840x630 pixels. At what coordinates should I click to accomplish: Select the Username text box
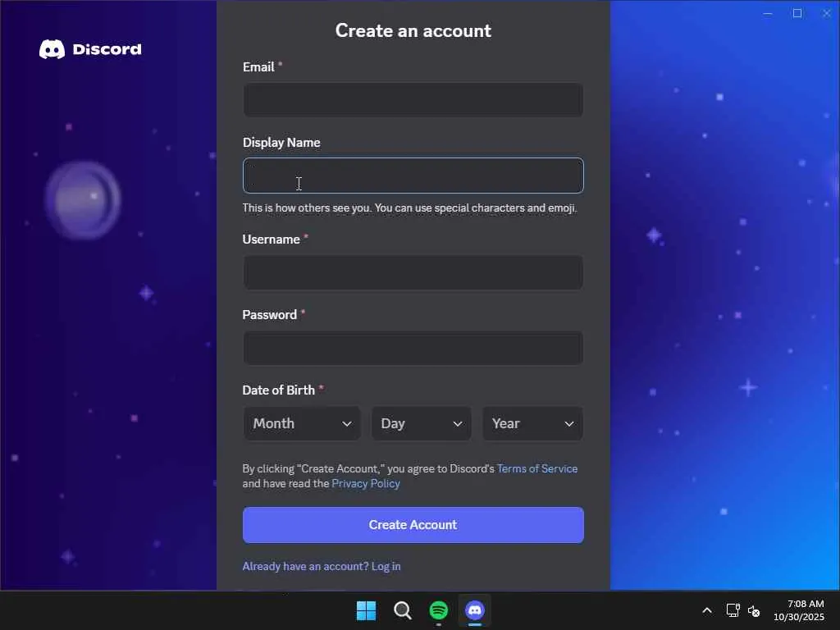(413, 272)
